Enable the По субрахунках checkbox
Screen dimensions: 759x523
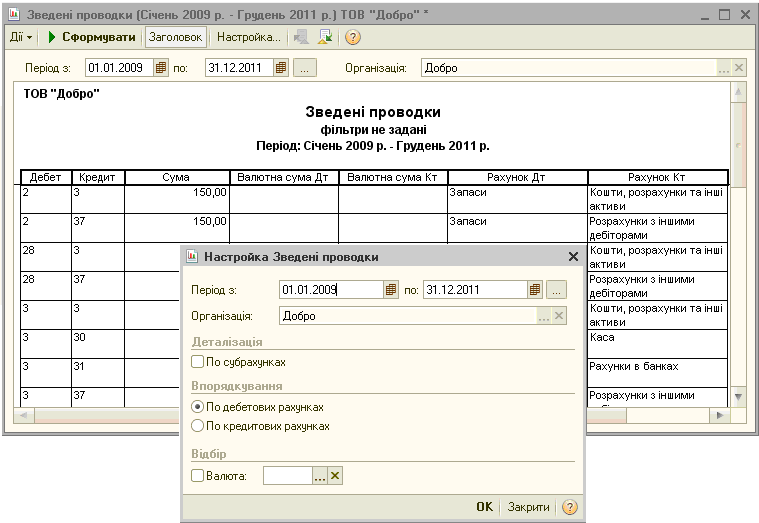[x=197, y=362]
